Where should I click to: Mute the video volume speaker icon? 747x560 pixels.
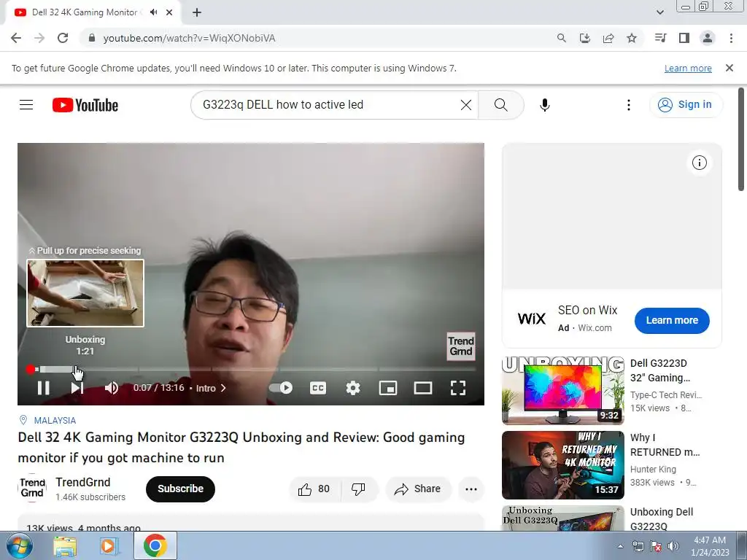112,388
